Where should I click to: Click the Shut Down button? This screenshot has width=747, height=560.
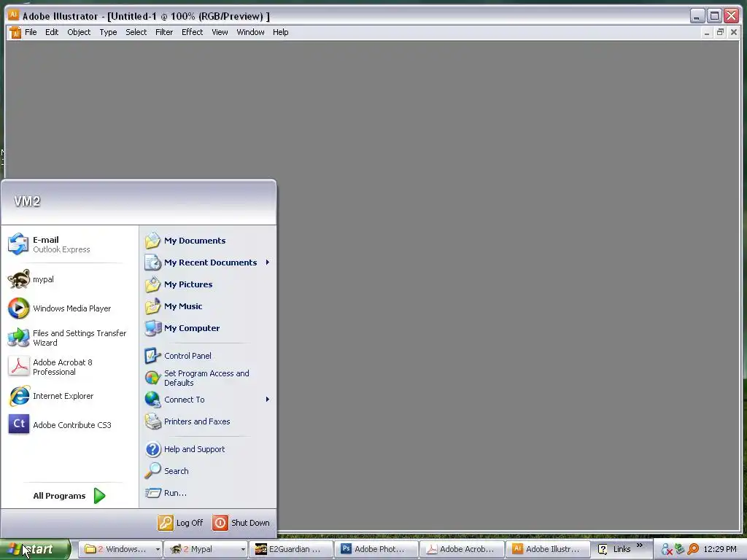241,523
